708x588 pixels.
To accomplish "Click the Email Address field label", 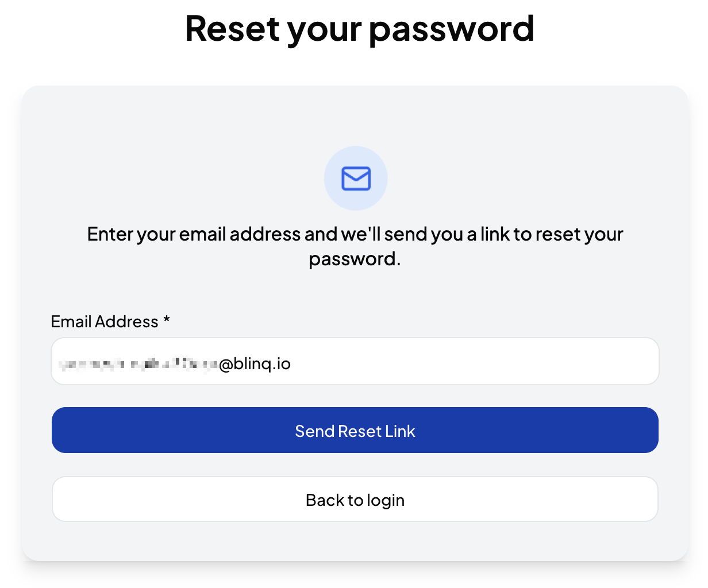I will click(x=104, y=322).
